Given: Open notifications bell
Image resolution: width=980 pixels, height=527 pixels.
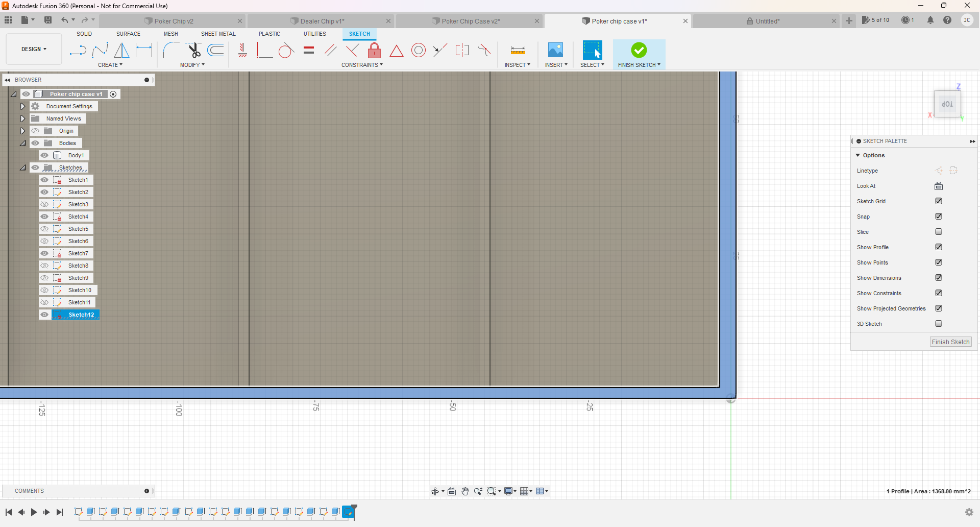Looking at the screenshot, I should (930, 20).
